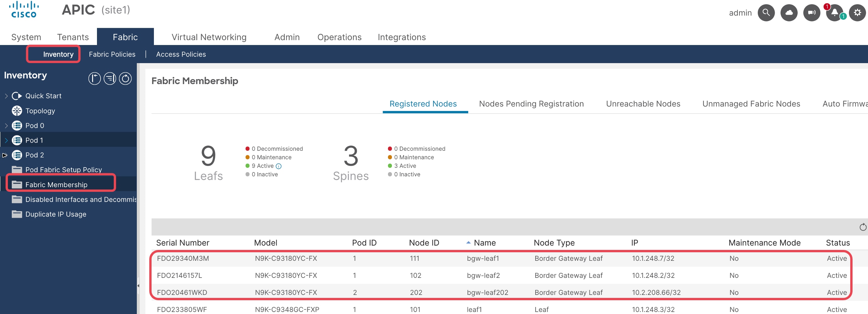868x314 pixels.
Task: Click the first round Inventory toolbar icon
Action: [x=94, y=78]
